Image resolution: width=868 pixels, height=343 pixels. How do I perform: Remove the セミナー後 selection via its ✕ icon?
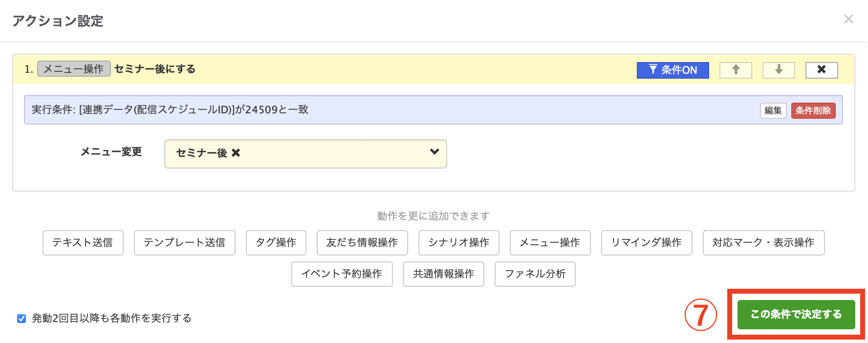click(x=236, y=152)
